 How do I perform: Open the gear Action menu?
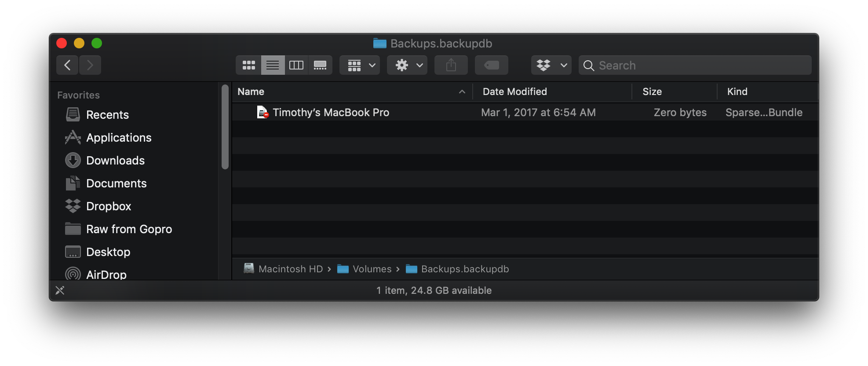coord(407,65)
